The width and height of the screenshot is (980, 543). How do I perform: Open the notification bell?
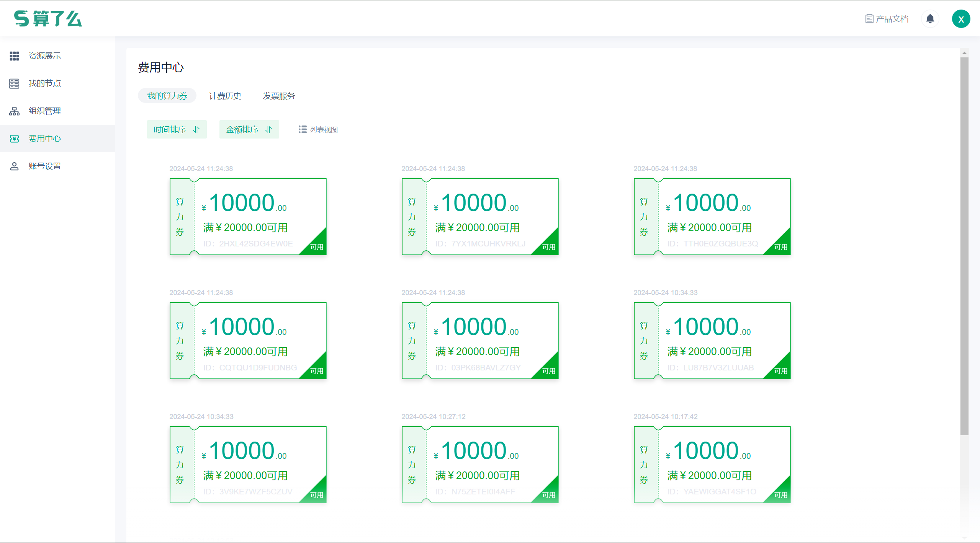pyautogui.click(x=930, y=19)
